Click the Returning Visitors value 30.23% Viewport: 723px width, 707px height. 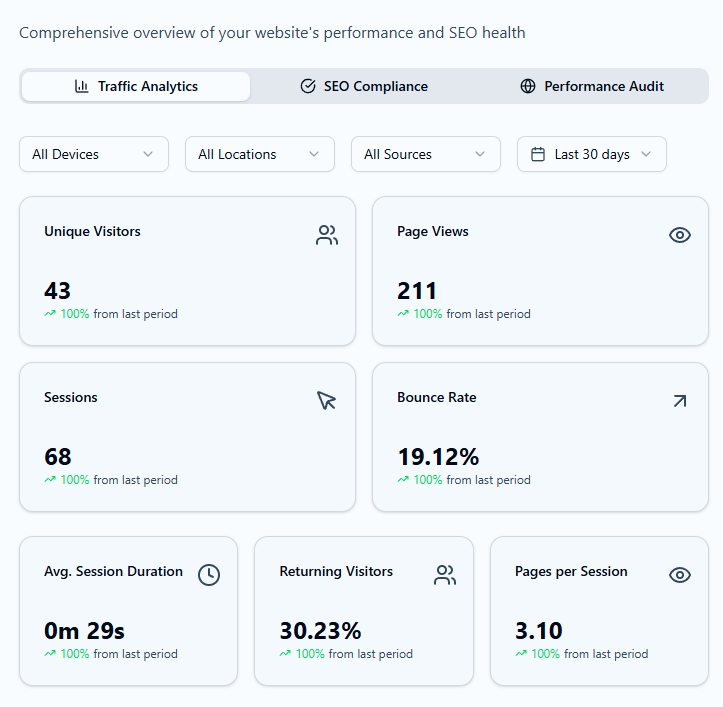pos(320,631)
